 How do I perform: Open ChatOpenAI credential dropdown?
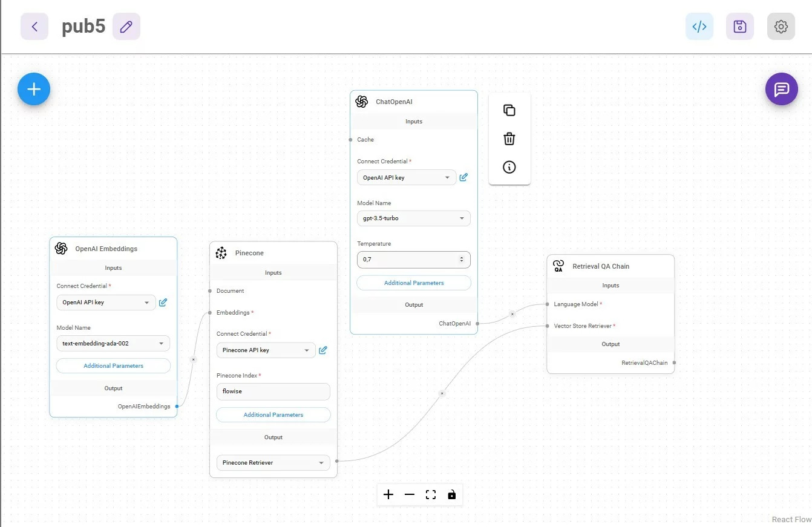pos(407,178)
